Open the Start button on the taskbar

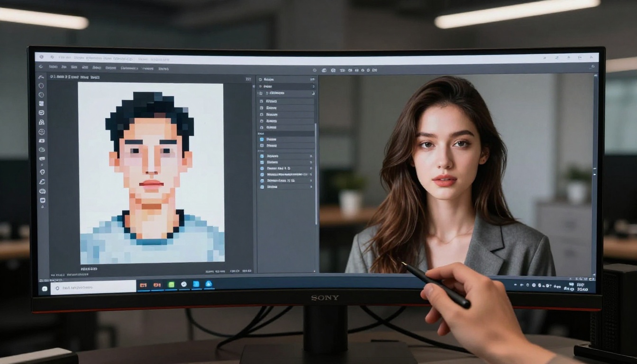(x=44, y=288)
